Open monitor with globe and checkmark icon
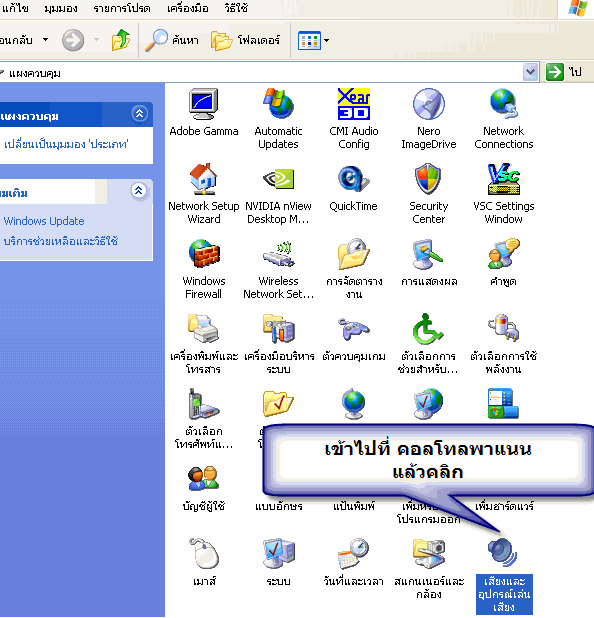 (428, 404)
